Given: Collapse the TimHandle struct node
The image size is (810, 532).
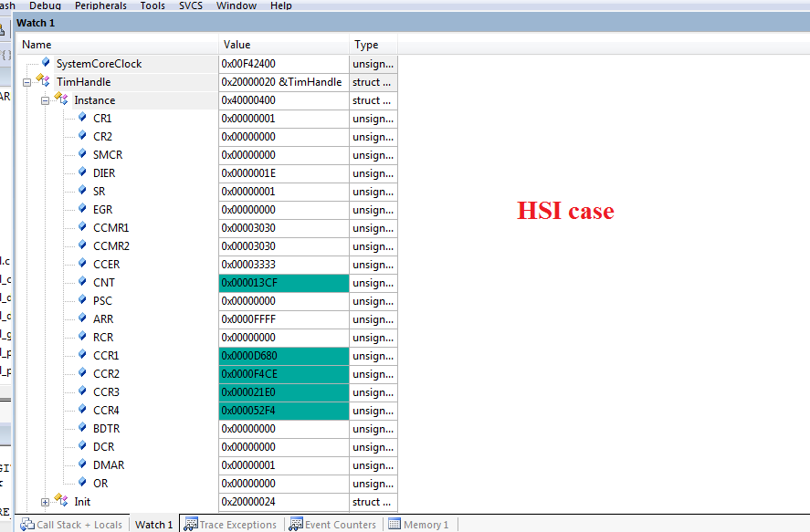Looking at the screenshot, I should 26,82.
